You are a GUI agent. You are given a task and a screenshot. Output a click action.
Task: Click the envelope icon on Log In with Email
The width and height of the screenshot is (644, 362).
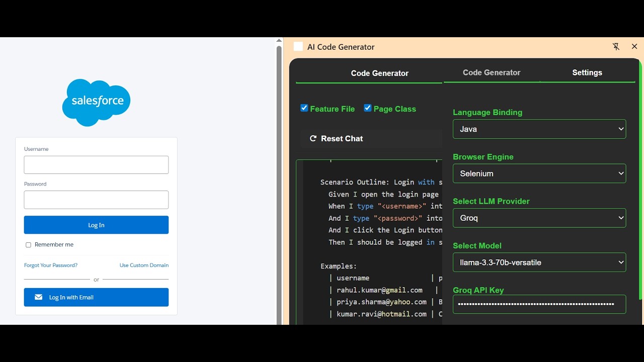(38, 297)
